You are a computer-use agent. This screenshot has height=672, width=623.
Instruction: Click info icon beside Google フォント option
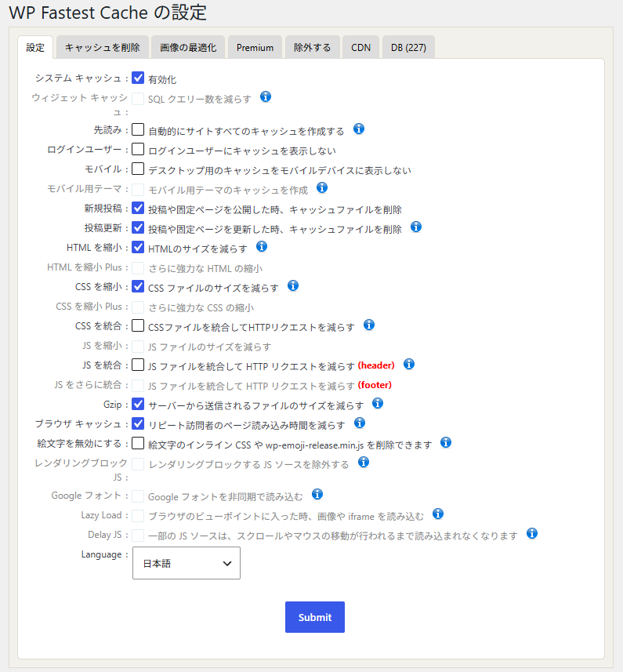tap(317, 494)
